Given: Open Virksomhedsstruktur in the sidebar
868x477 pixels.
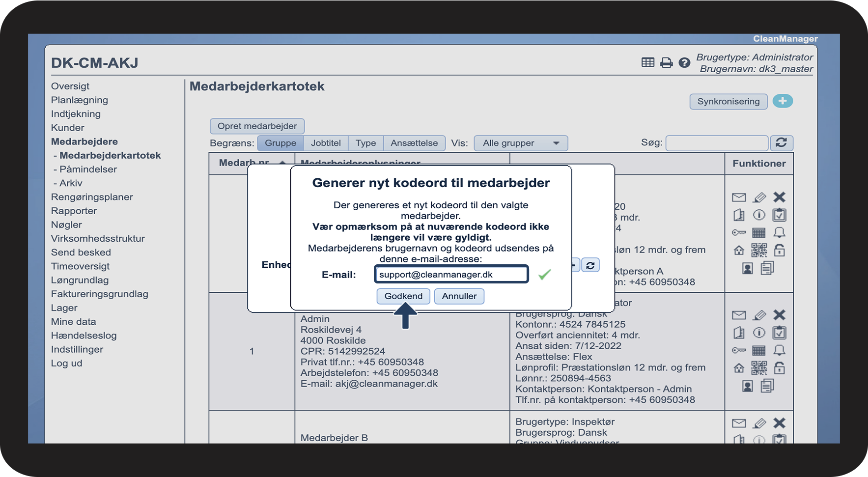Looking at the screenshot, I should click(x=98, y=238).
